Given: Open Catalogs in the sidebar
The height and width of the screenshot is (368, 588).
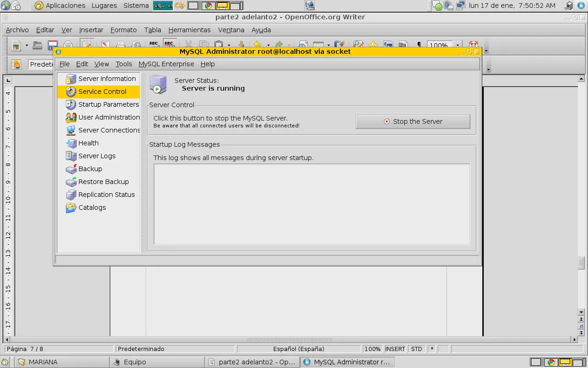Looking at the screenshot, I should pos(98,207).
